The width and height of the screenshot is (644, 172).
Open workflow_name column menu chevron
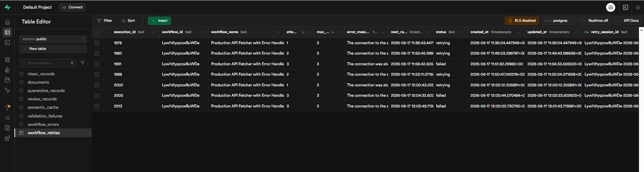[x=278, y=32]
